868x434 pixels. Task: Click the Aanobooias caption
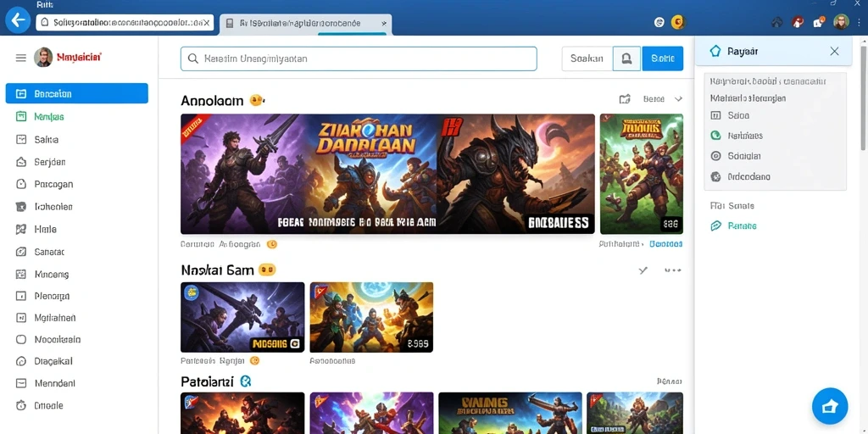click(332, 361)
